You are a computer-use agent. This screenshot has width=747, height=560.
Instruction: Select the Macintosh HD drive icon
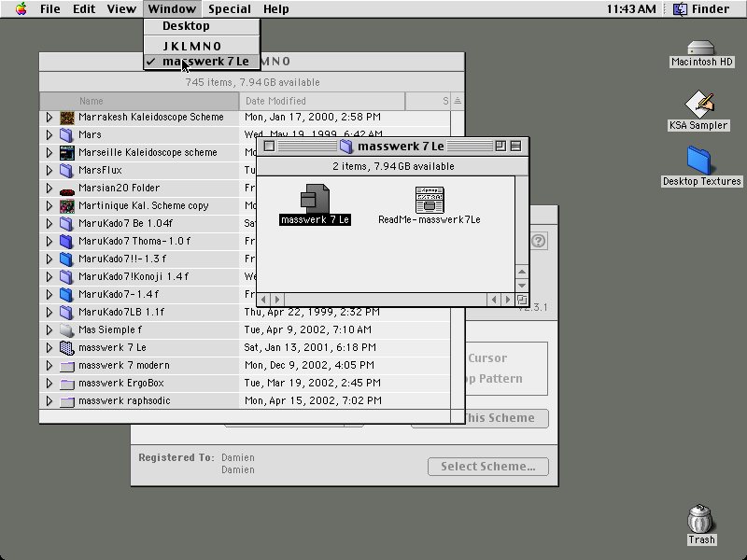pyautogui.click(x=701, y=49)
